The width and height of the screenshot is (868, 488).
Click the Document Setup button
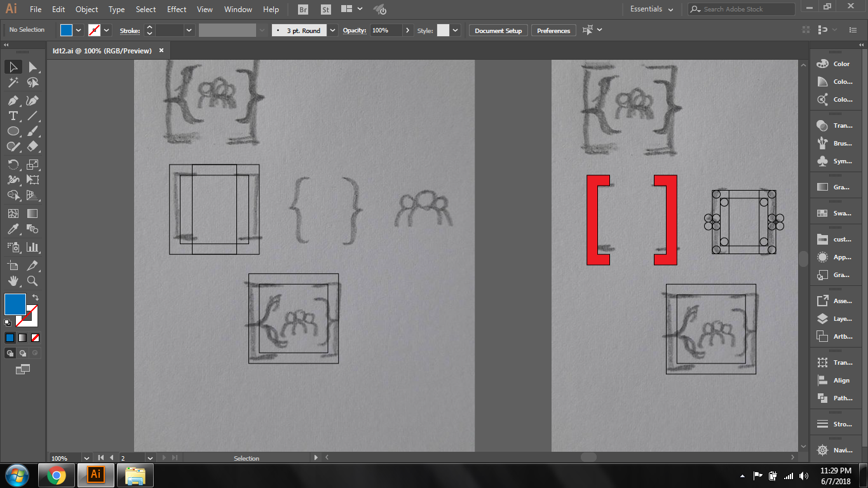498,30
